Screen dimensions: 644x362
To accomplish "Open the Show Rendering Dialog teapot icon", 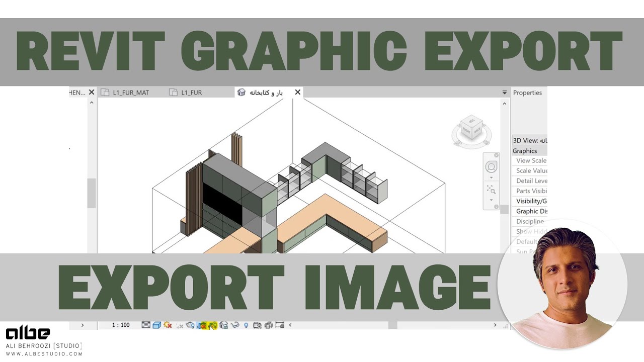I will click(190, 325).
